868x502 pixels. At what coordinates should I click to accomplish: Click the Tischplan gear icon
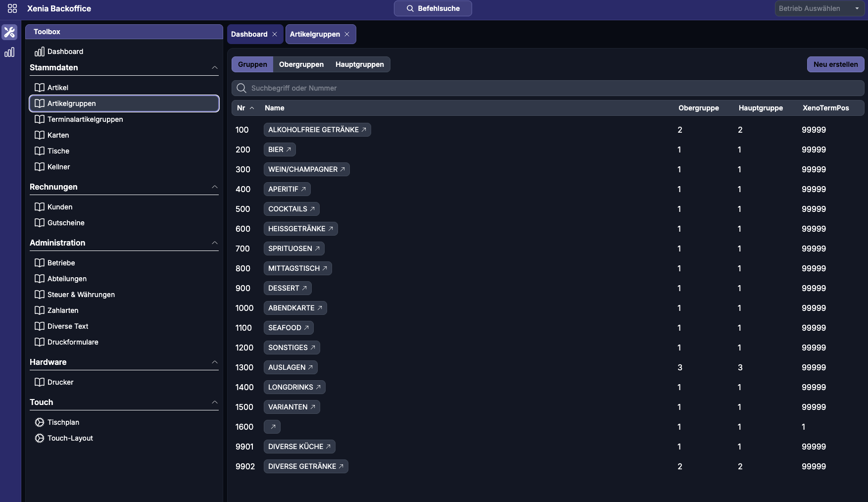pos(40,422)
